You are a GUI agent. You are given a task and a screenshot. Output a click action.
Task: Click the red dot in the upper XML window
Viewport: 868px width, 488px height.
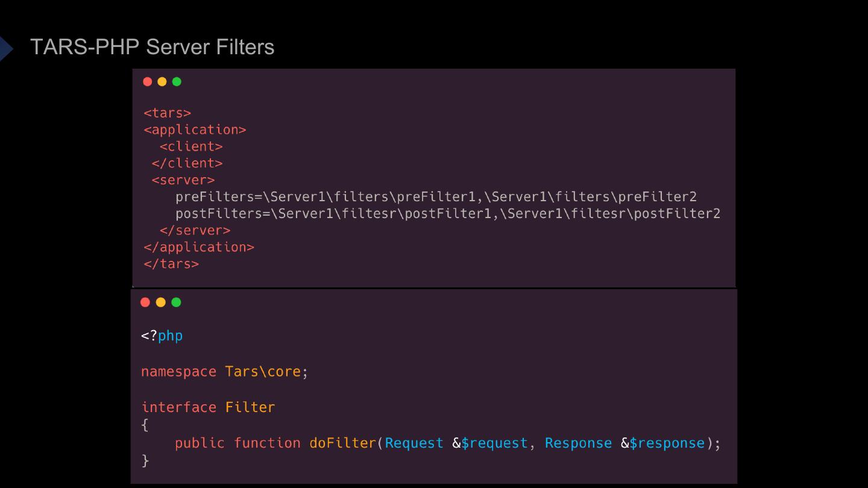pyautogui.click(x=148, y=81)
